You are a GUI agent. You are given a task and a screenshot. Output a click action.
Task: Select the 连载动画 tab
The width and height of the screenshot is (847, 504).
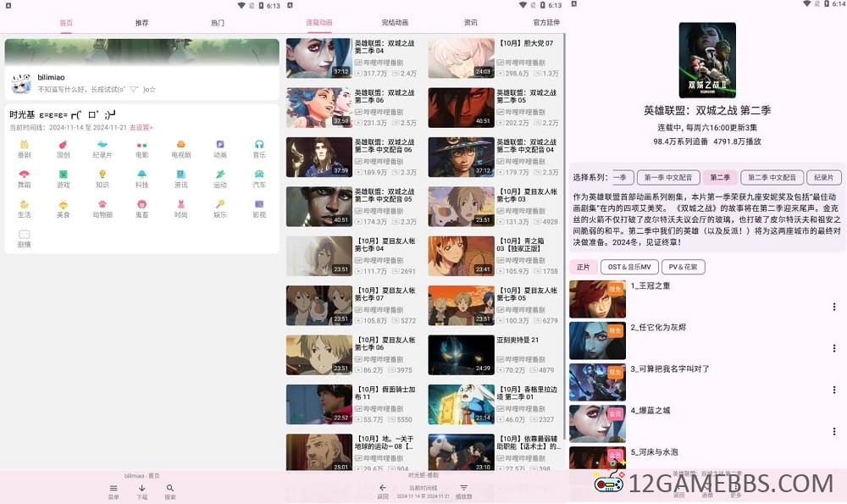tap(319, 23)
